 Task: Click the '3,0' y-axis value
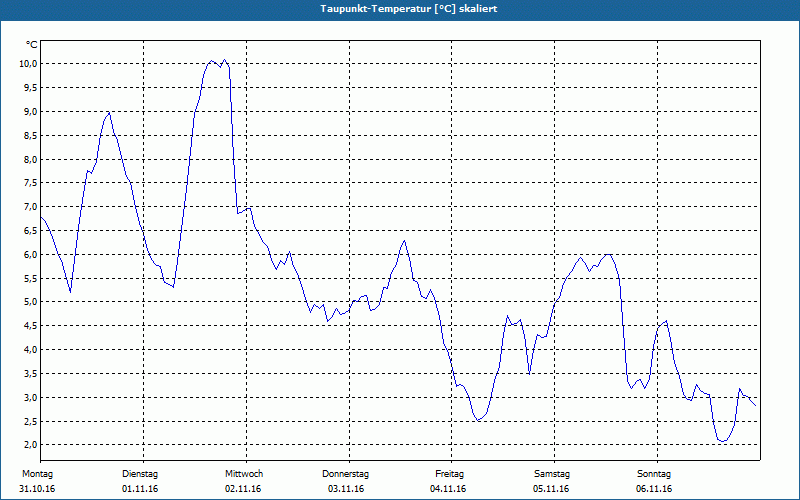30,397
